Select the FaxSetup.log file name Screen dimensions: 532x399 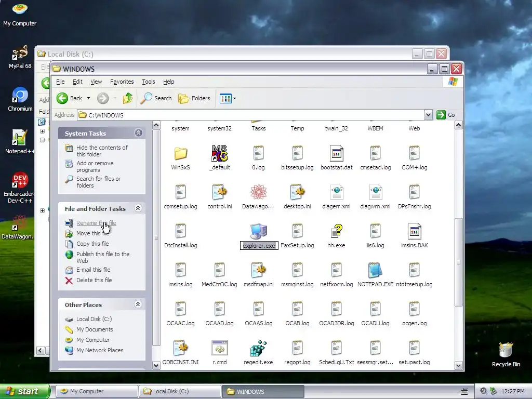pos(297,245)
